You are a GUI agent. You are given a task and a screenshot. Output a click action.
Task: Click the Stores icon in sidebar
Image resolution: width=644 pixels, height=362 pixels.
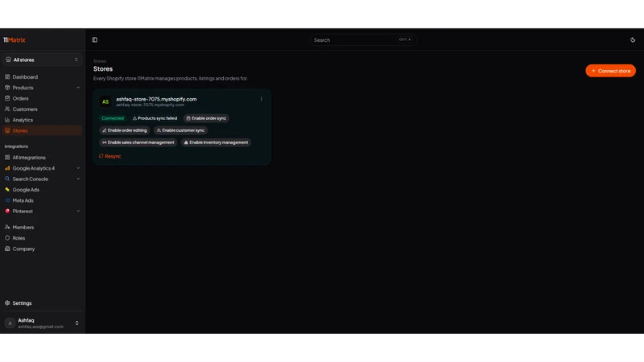point(7,130)
